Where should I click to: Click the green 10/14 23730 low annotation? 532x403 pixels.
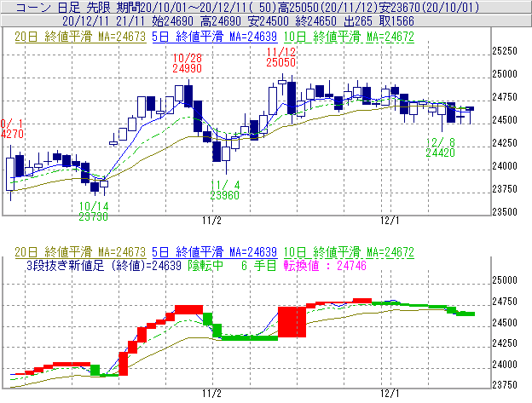point(93,211)
